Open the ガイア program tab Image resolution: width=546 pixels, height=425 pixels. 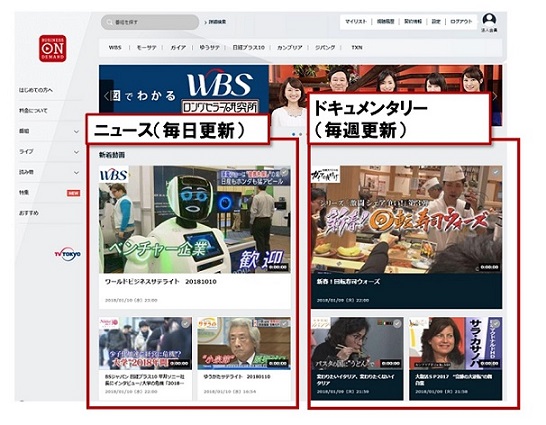point(178,47)
